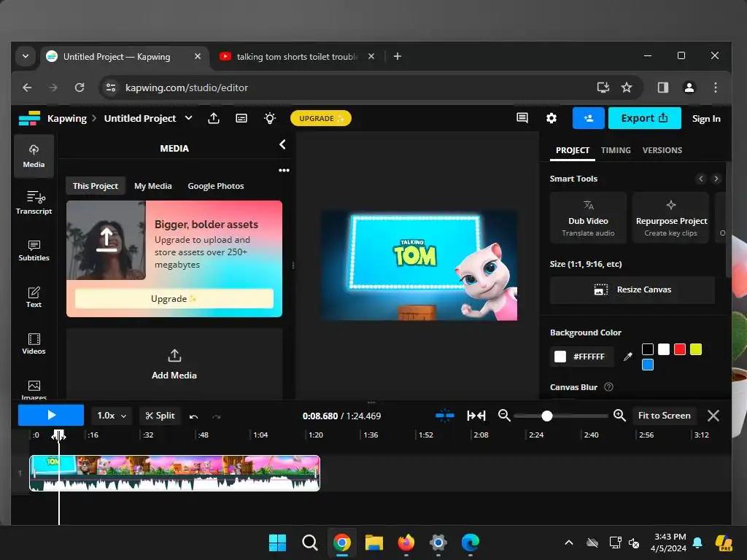Zoom out the timeline with minus magnifier
The image size is (747, 560).
pos(504,416)
